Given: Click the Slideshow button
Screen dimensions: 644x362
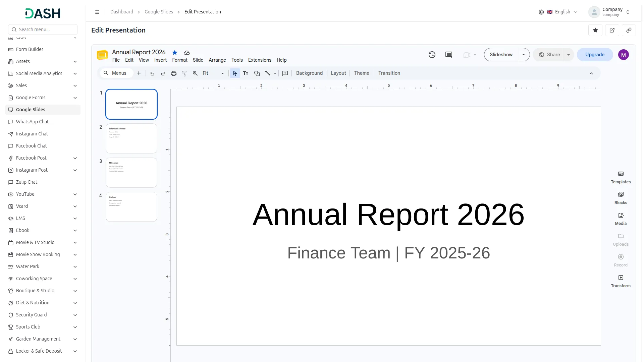Looking at the screenshot, I should tap(501, 55).
